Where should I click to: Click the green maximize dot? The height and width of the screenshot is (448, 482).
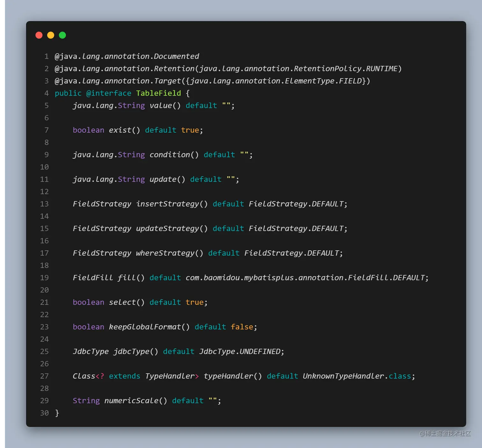click(x=62, y=35)
